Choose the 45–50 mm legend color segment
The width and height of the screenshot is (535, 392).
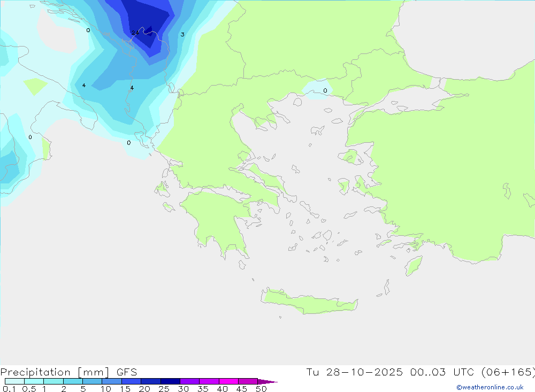(x=248, y=381)
